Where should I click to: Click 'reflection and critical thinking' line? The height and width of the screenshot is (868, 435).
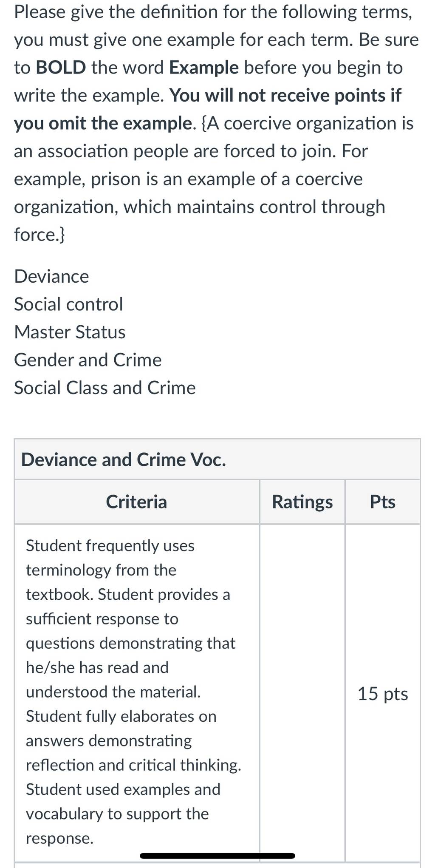point(133,765)
